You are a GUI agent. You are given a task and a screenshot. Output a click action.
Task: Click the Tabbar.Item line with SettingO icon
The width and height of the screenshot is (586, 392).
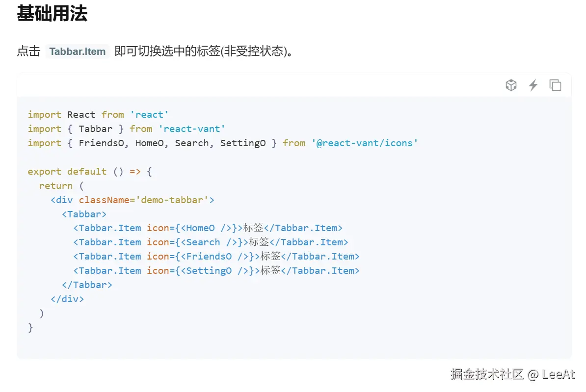[x=216, y=270]
